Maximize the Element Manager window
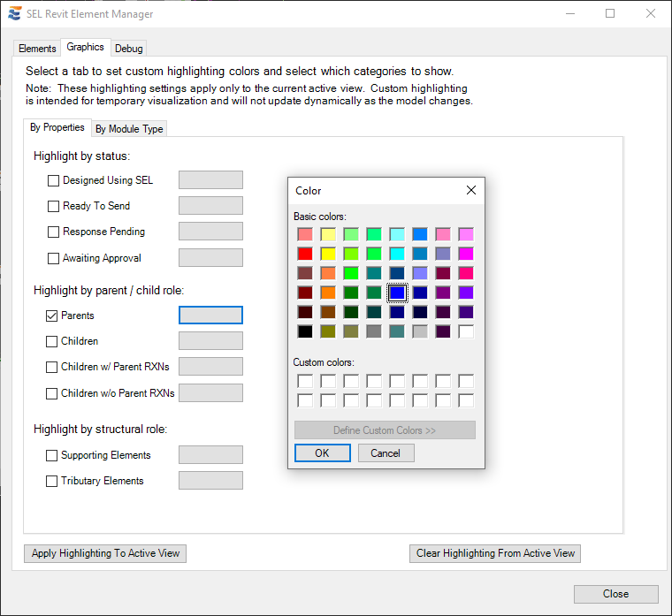 (610, 14)
